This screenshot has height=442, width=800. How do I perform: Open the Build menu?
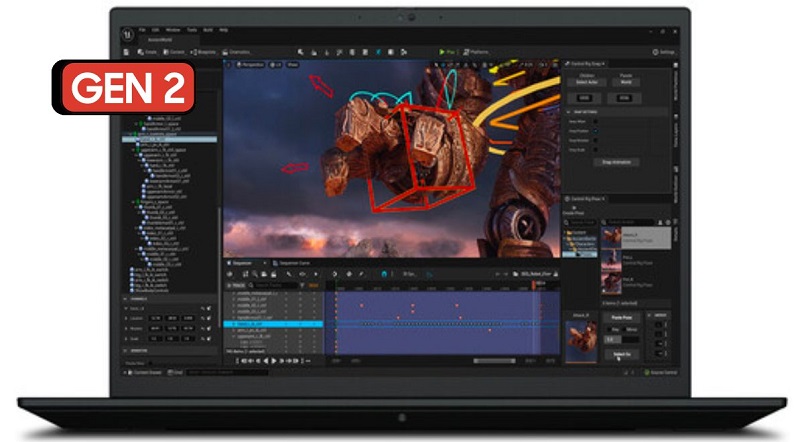(208, 30)
